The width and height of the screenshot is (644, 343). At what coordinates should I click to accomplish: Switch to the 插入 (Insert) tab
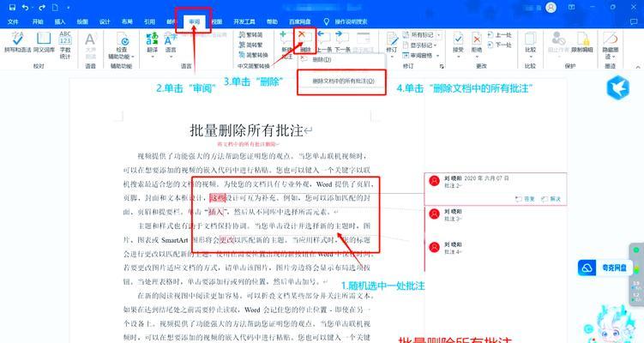[60, 21]
